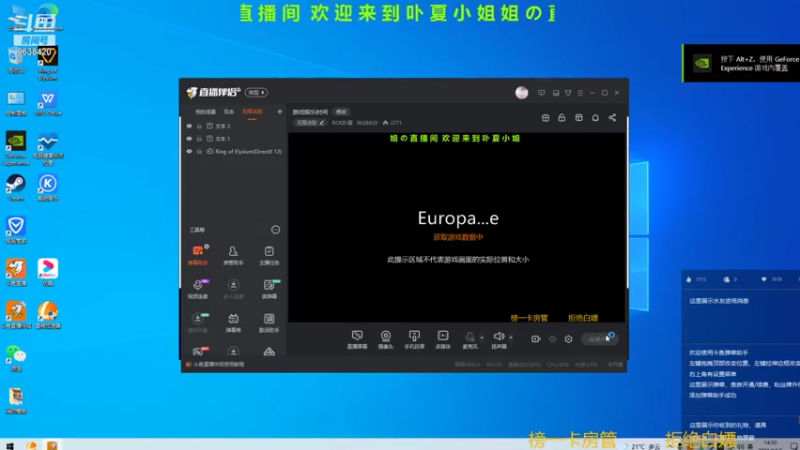The image size is (800, 450).
Task: Open the 弹幕秀 danmaku show tool
Action: click(x=233, y=322)
